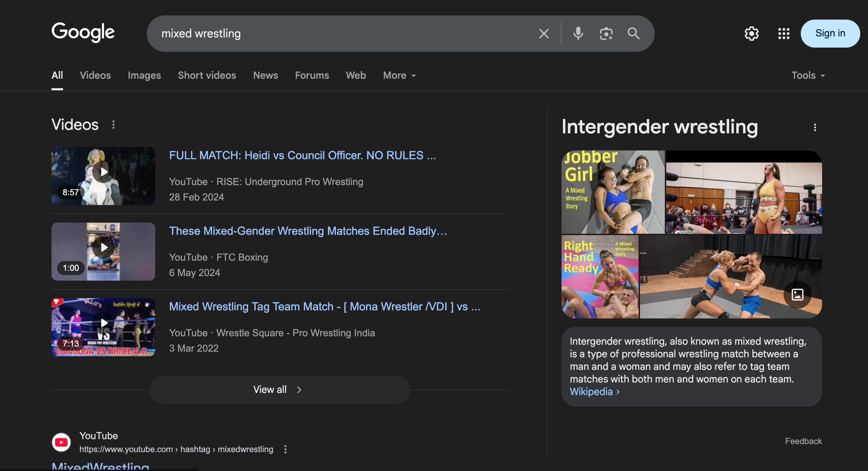Open the wrestler in yellow gear image
Viewport: 868px width, 471px height.
coord(744,192)
